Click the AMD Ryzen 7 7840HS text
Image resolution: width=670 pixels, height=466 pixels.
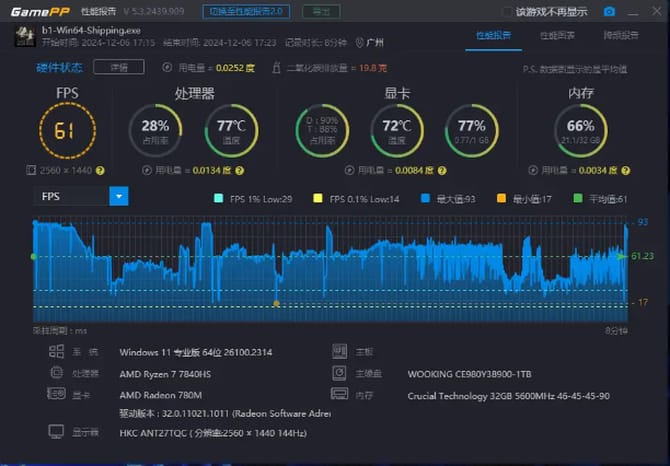click(165, 374)
